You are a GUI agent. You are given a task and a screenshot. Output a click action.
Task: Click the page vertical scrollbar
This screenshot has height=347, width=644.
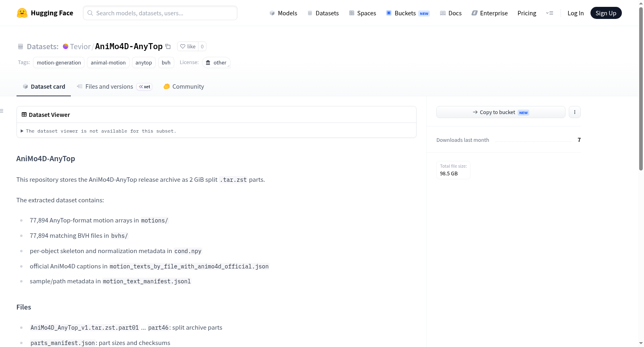coord(641,89)
